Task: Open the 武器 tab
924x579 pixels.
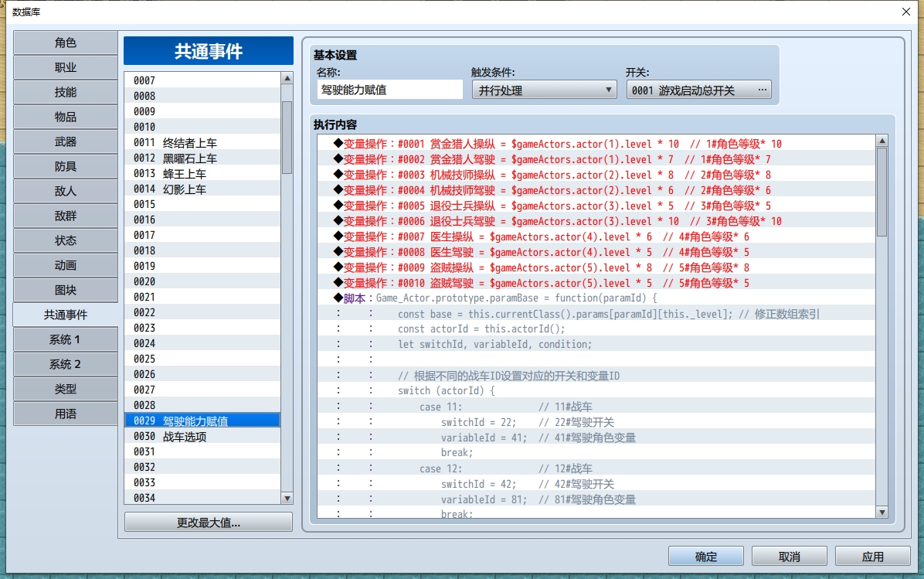Action: [x=66, y=141]
